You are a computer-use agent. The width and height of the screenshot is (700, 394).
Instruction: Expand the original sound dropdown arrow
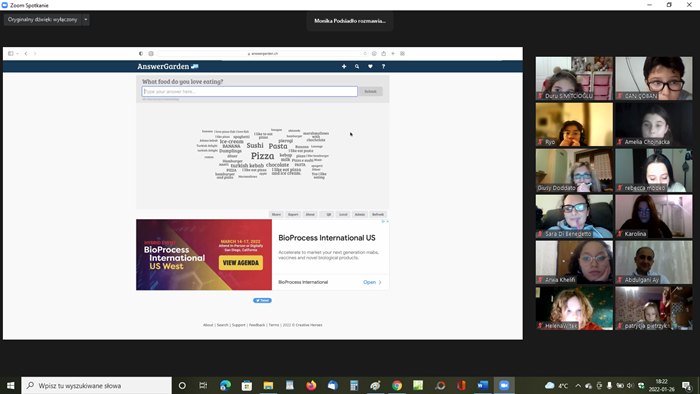click(86, 20)
